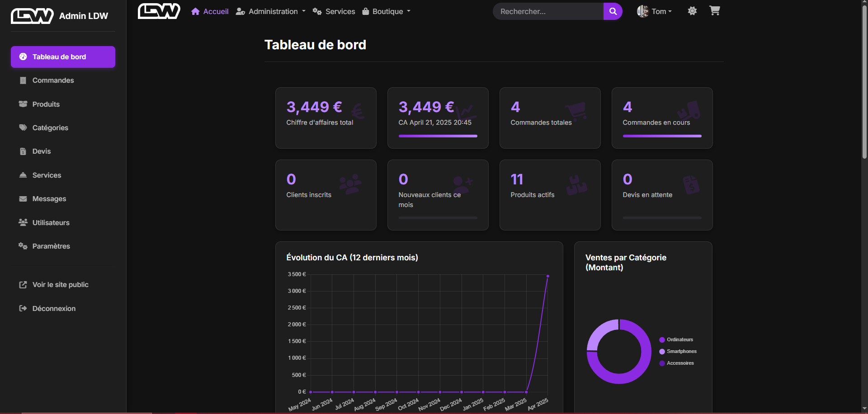Expand the Boutique dropdown menu
The width and height of the screenshot is (868, 414).
tap(387, 11)
